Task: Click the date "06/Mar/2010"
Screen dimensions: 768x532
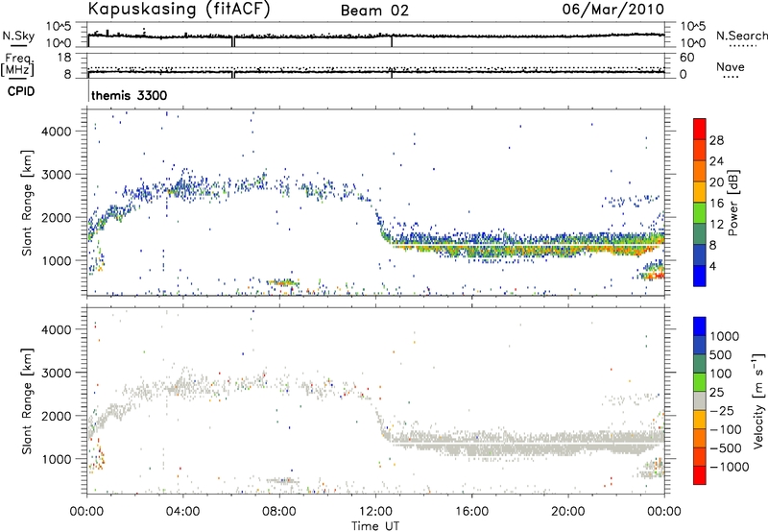Action: (612, 9)
